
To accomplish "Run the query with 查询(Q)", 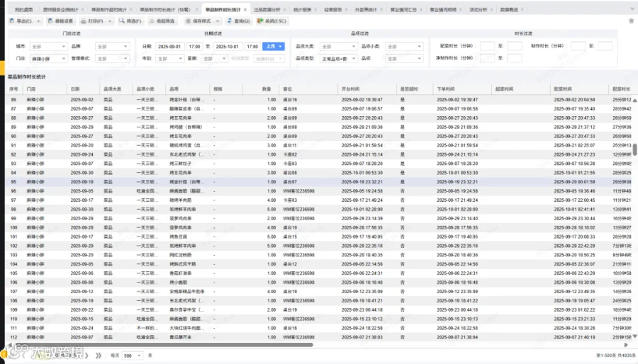I will (238, 21).
